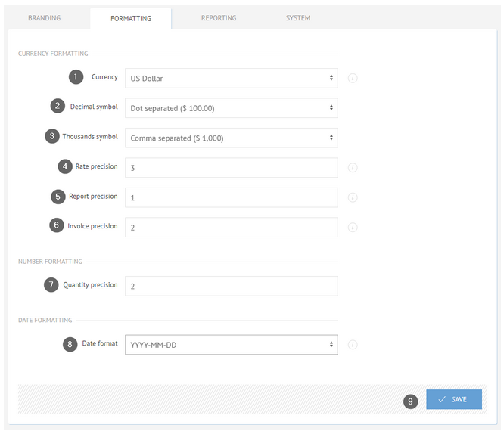Image resolution: width=504 pixels, height=434 pixels.
Task: Click the Invoice precision input field
Action: click(231, 227)
